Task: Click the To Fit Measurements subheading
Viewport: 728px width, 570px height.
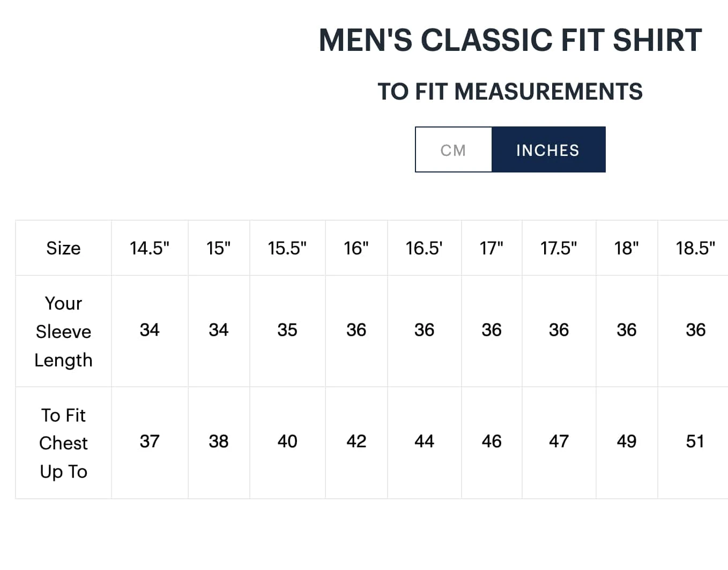Action: pos(510,92)
